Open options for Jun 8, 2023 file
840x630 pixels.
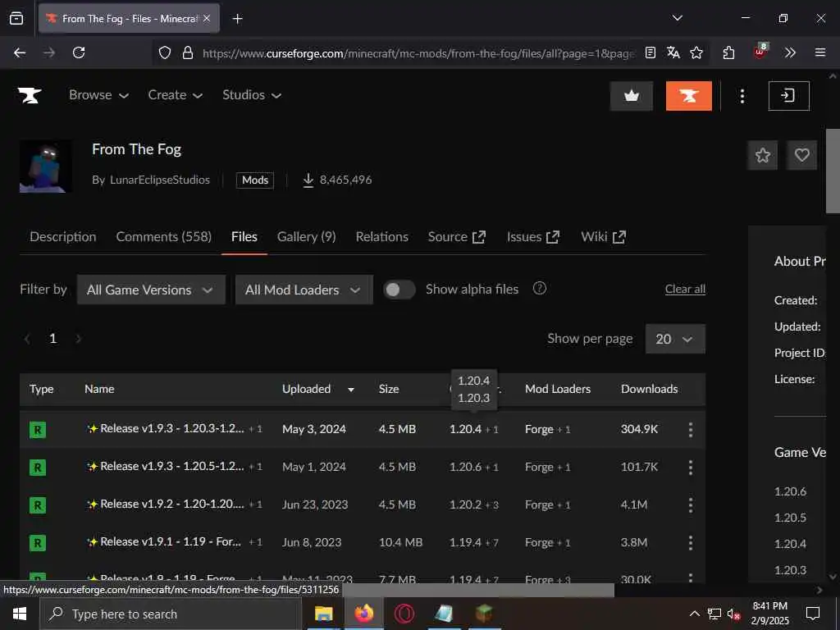pos(691,543)
